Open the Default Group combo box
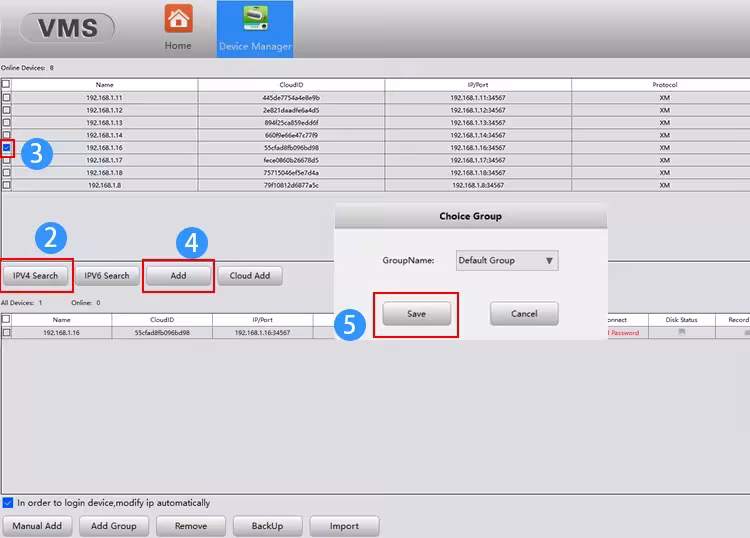The image size is (750, 538). pos(507,261)
